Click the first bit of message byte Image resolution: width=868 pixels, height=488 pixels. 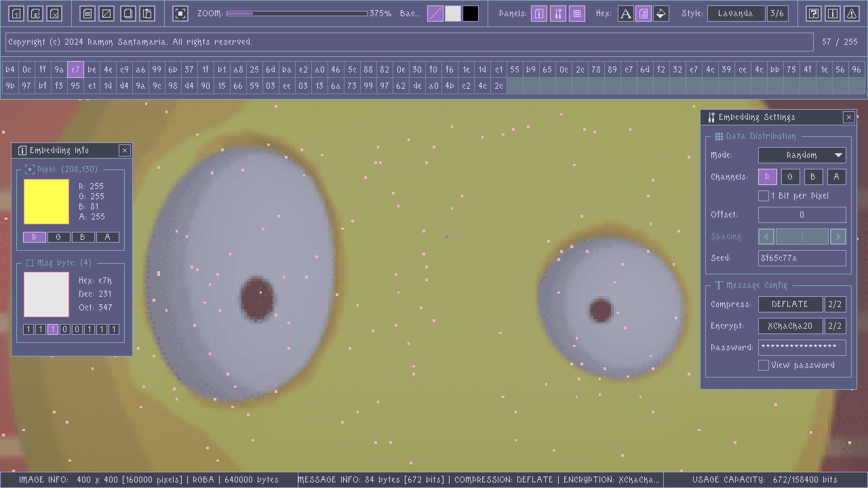point(28,329)
